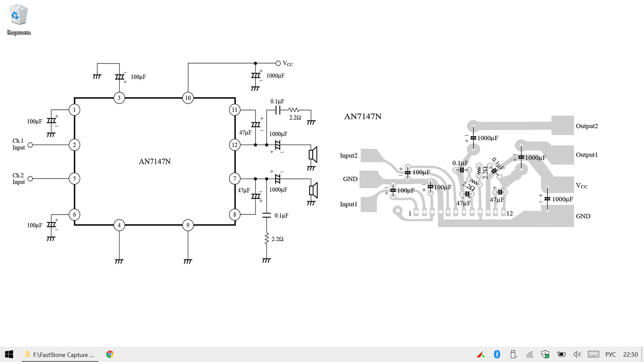The width and height of the screenshot is (644, 362).
Task: Click the FastStone red-green tray icon
Action: 481,354
